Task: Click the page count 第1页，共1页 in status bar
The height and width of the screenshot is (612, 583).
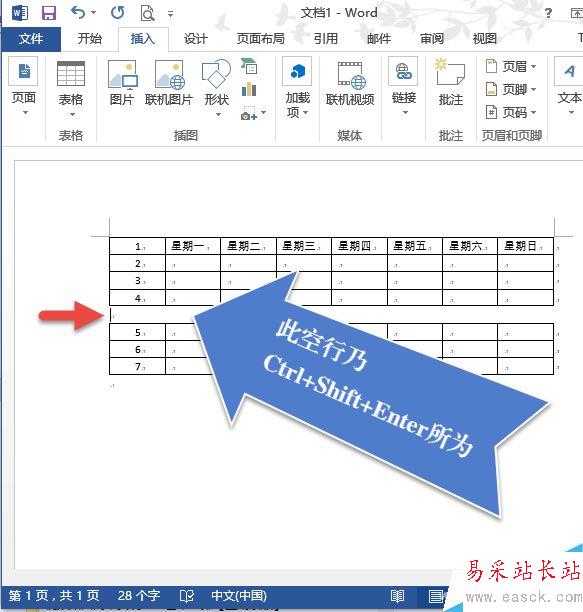Action: (x=54, y=596)
